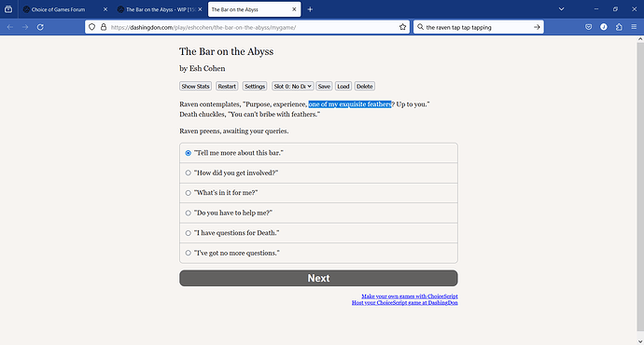Screen dimensions: 644x345
Task: Expand the Slot 0 save dropdown
Action: [292, 86]
